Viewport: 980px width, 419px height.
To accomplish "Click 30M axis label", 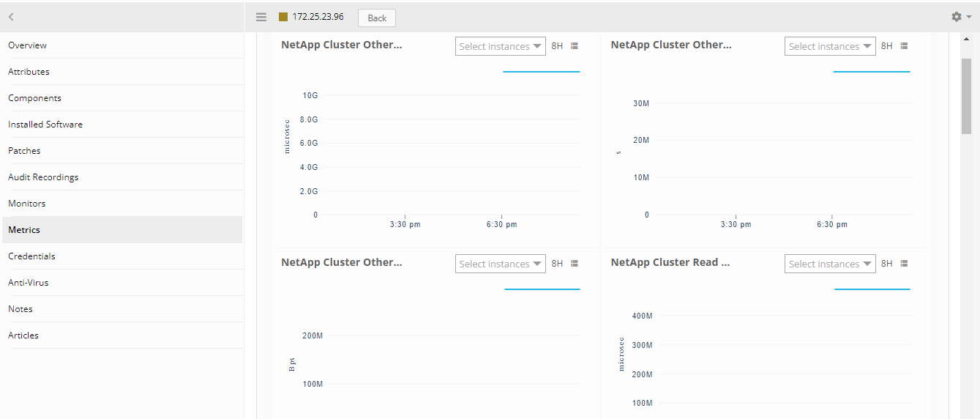I will coord(641,103).
